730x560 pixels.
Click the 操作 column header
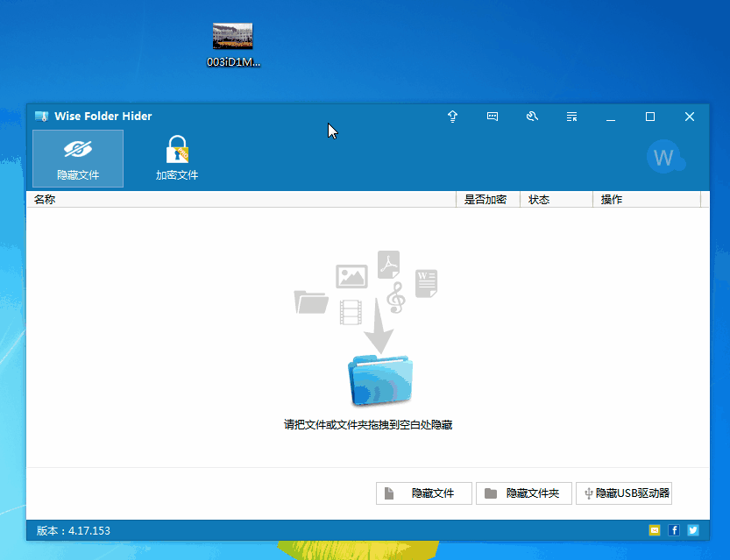pos(647,199)
